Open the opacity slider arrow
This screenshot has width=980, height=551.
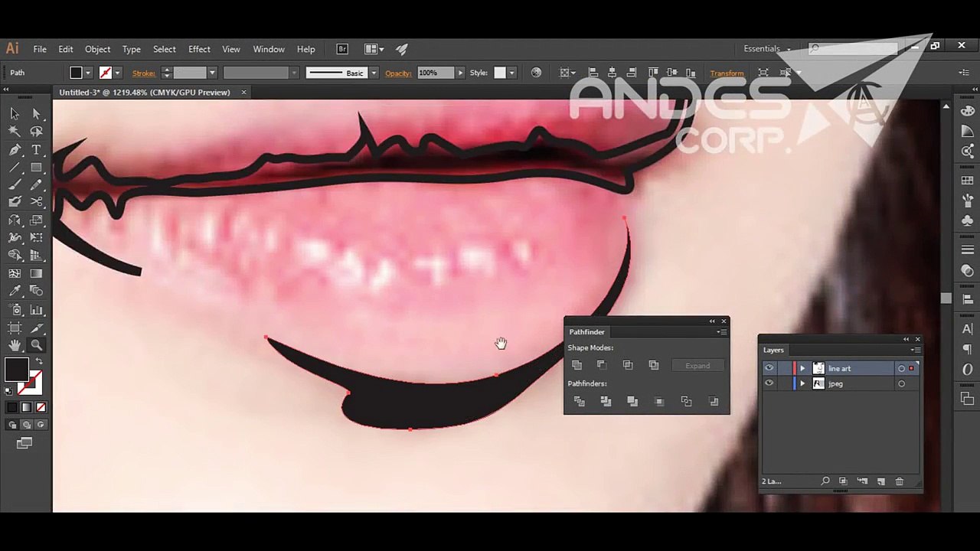(459, 73)
